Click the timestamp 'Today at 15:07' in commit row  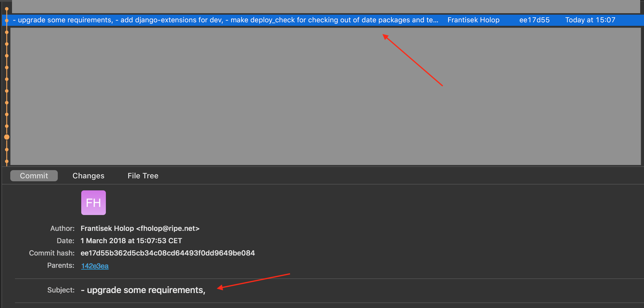click(x=590, y=20)
